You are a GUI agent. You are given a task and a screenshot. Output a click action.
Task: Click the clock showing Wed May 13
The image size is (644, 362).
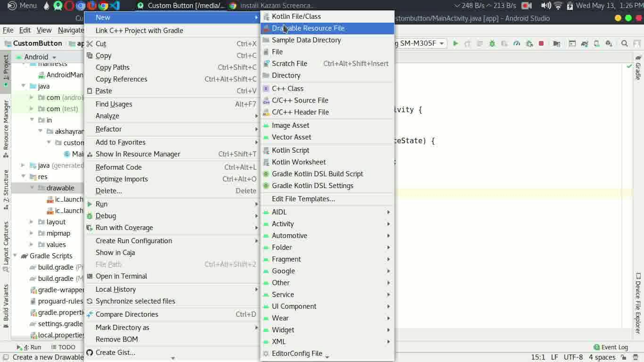tap(609, 6)
